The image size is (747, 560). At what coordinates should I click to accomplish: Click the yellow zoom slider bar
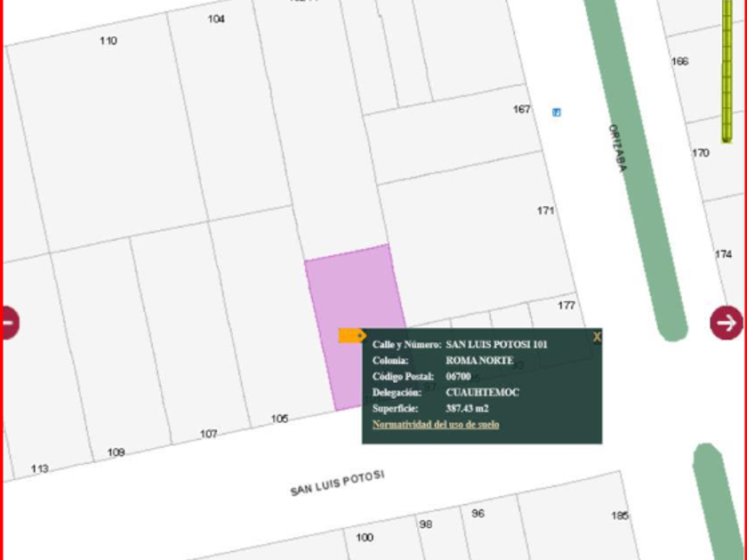coord(727,71)
